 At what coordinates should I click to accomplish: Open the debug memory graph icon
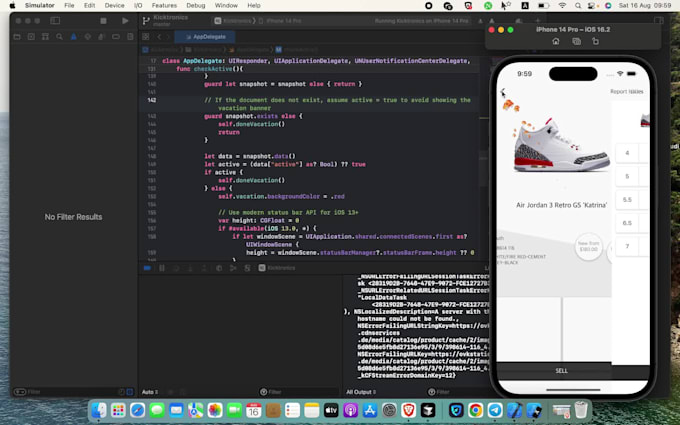233,268
